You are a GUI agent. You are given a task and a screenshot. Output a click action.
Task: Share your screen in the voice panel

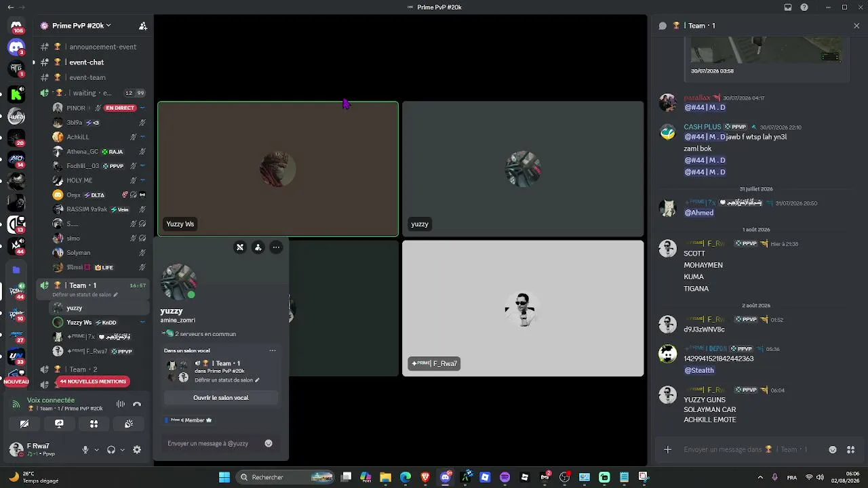pos(59,424)
